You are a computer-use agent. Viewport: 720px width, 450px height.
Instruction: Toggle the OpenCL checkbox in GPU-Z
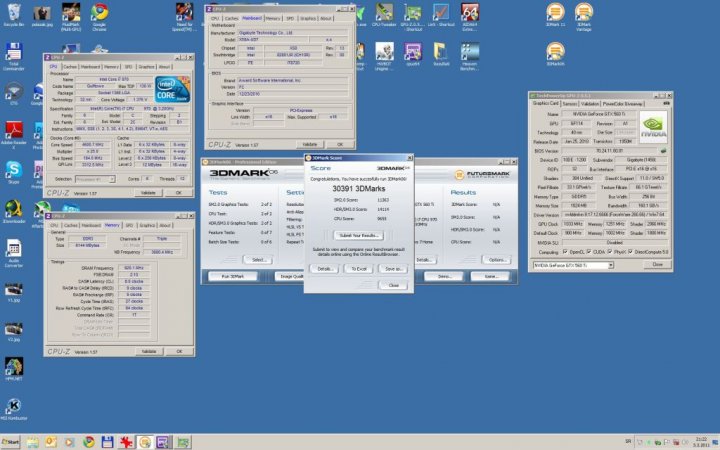point(565,252)
